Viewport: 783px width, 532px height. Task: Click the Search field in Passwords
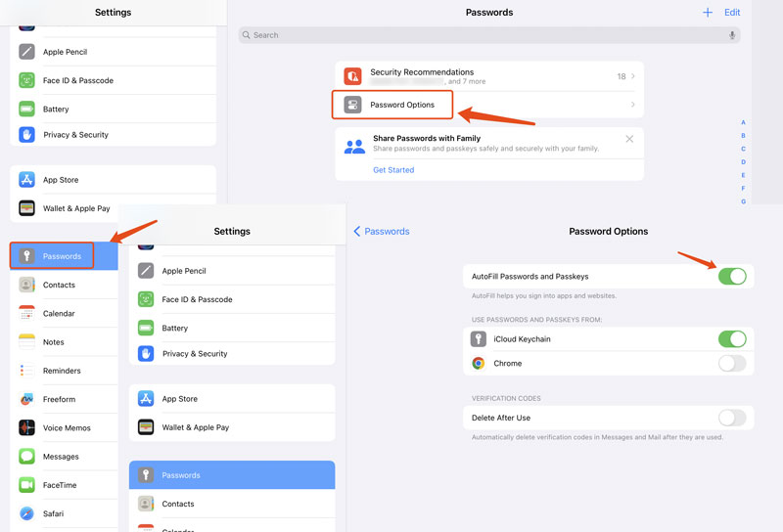(x=489, y=35)
